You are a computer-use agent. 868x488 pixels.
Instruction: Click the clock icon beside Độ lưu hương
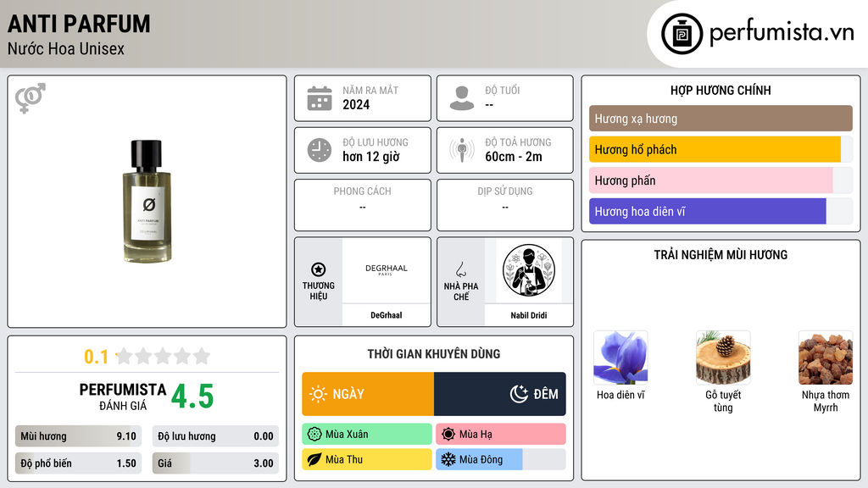[320, 150]
